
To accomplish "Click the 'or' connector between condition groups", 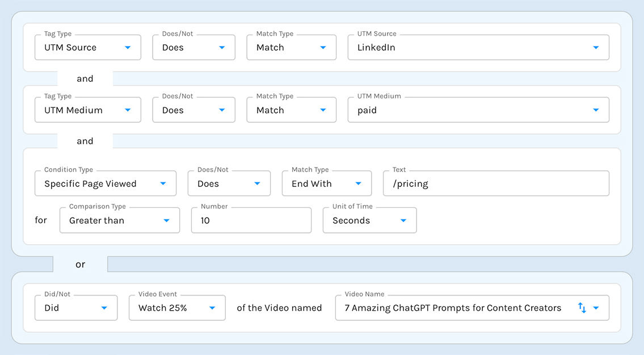I will (x=81, y=264).
